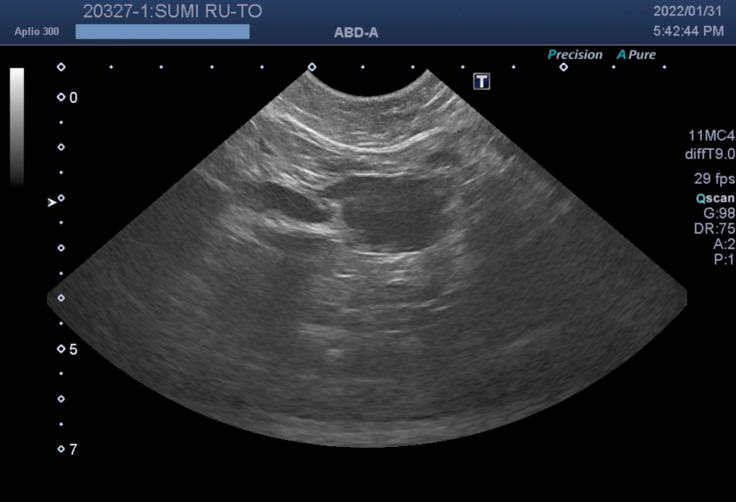The width and height of the screenshot is (736, 502).
Task: Click the diffT9.0 frequency setting
Action: [706, 152]
